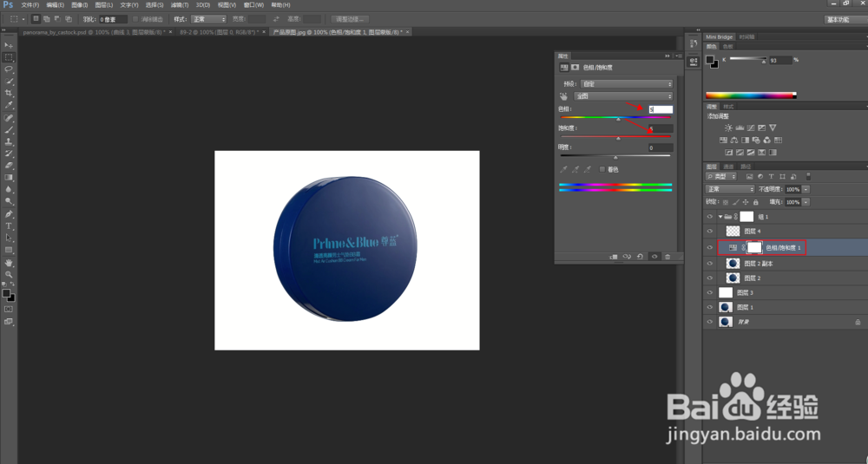This screenshot has width=868, height=464.
Task: Select the Gradient tool
Action: [x=9, y=178]
